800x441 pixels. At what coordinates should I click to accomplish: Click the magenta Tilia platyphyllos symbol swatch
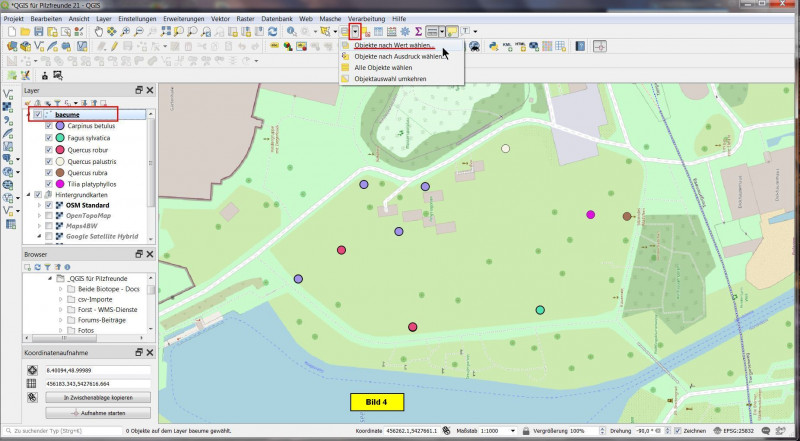click(60, 183)
